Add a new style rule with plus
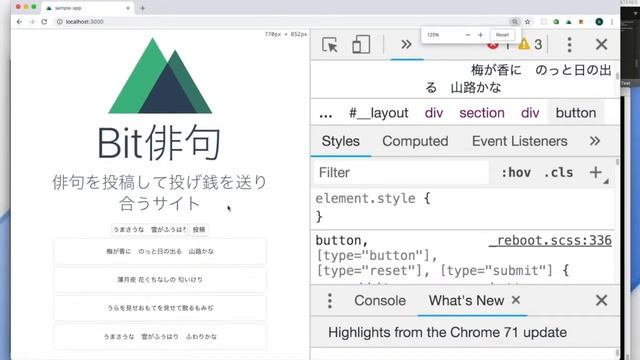 (x=596, y=172)
